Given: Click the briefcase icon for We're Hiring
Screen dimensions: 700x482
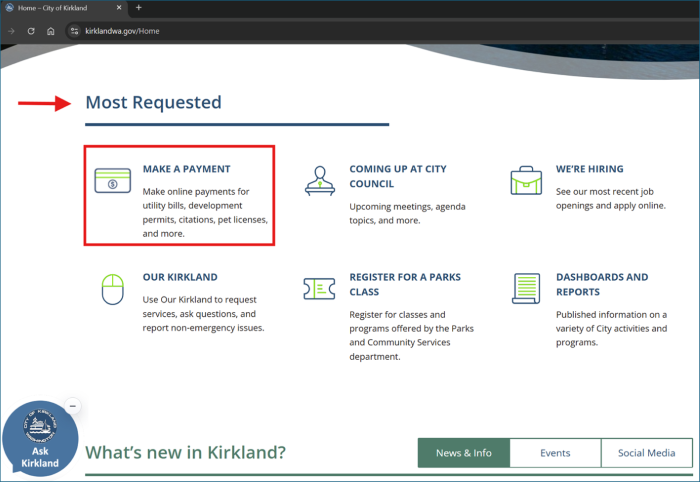Looking at the screenshot, I should point(526,181).
